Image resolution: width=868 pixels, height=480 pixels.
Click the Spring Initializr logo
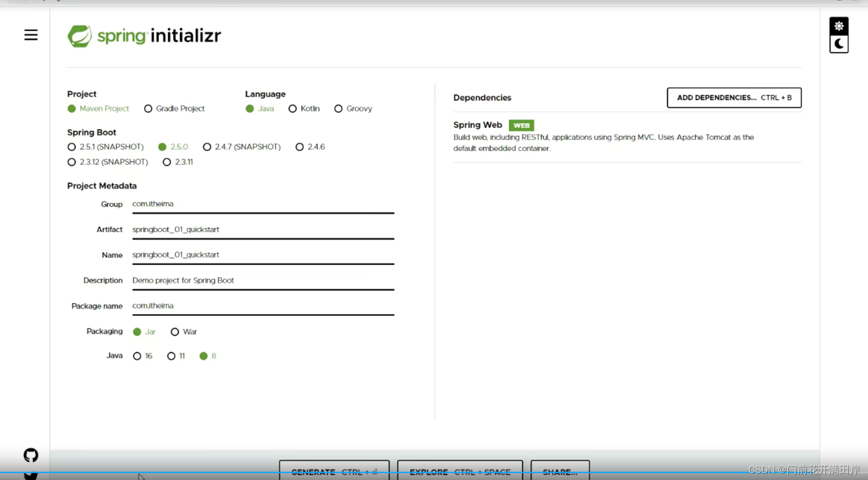144,36
